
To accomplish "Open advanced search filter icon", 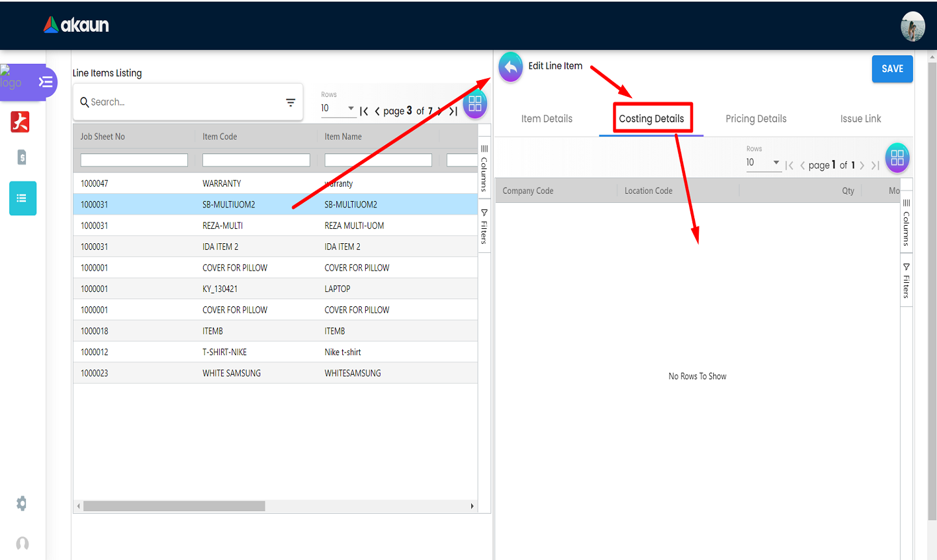I will click(x=290, y=103).
